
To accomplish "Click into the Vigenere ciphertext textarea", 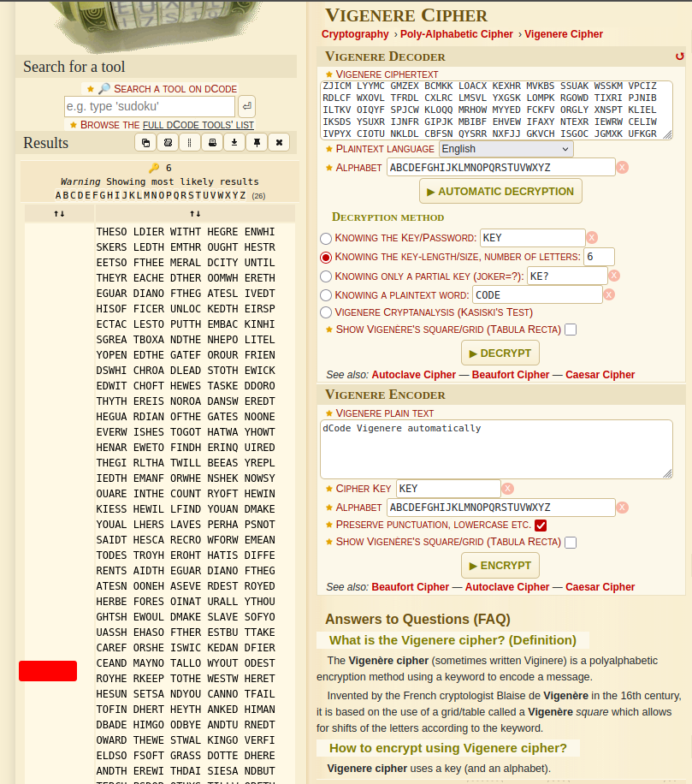I will click(x=496, y=110).
